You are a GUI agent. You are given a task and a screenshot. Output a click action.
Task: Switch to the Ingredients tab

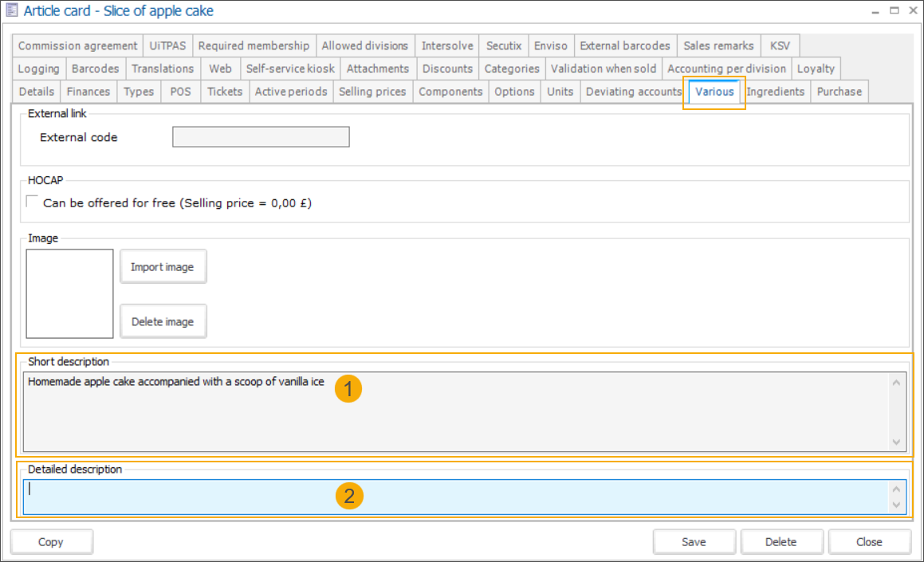tap(775, 92)
